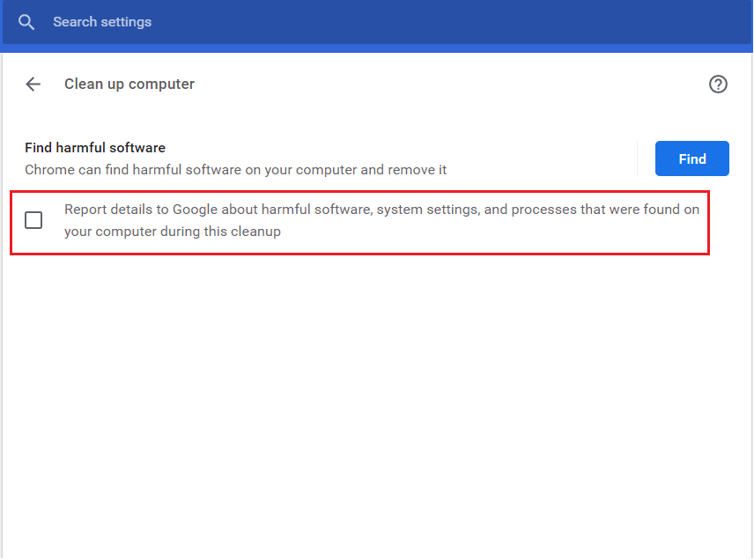
Task: Click the blank white area below the checkbox row
Action: (x=370, y=396)
